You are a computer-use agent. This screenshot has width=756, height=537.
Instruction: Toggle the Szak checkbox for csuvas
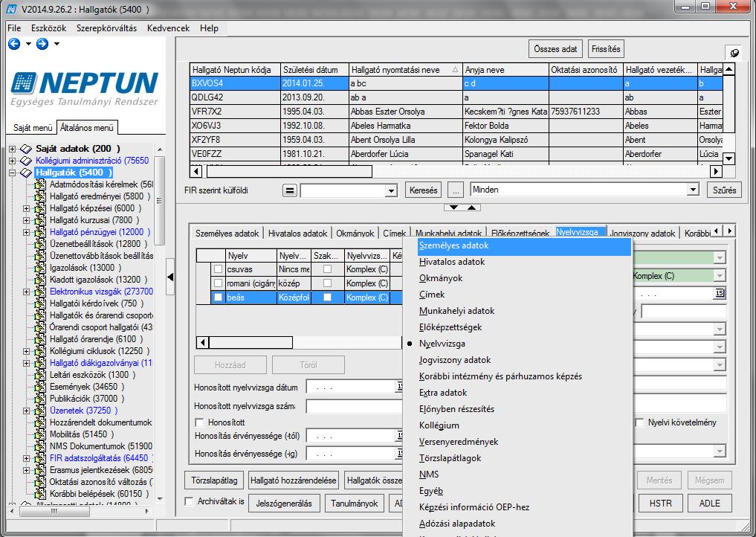click(327, 269)
